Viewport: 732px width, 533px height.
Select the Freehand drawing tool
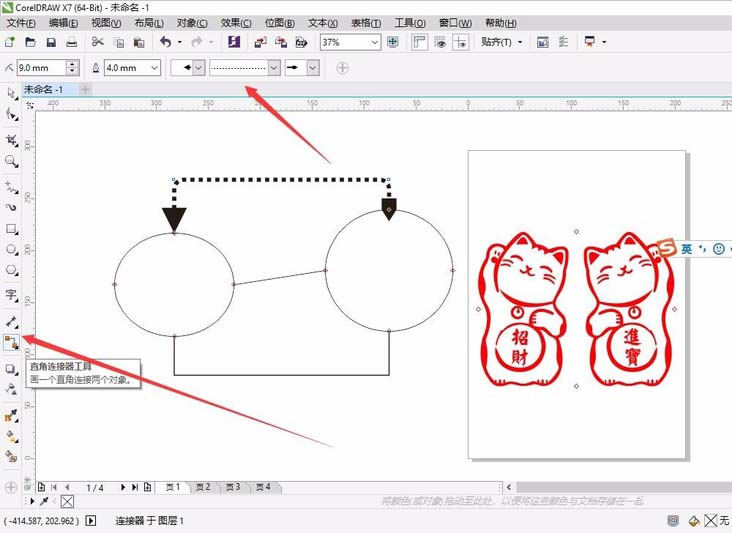coord(12,187)
